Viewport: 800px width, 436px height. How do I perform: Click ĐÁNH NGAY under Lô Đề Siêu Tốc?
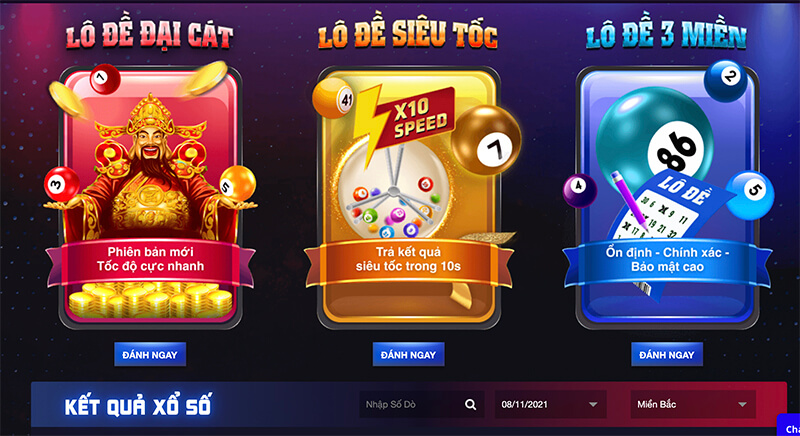(408, 354)
